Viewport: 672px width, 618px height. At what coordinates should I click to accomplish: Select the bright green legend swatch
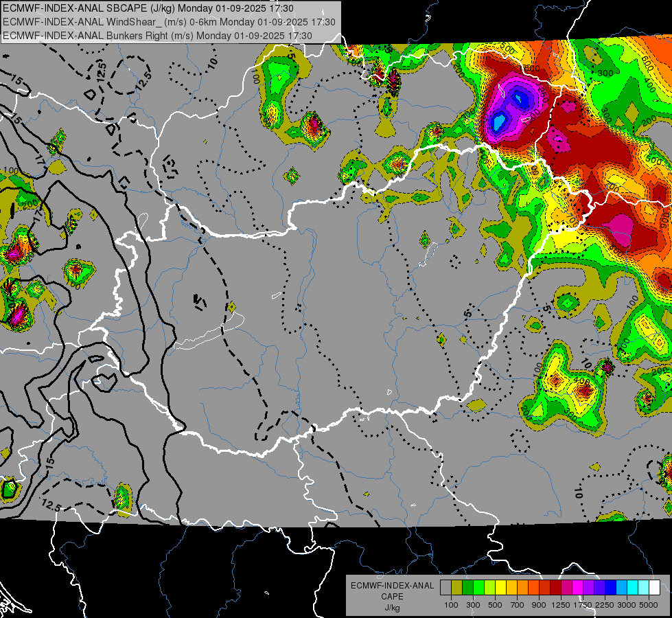click(478, 588)
